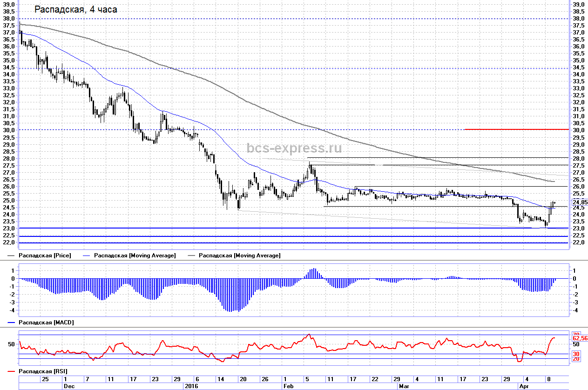Select the 'Распадская [Price]' legend entry
Viewport: 588px width, 390px height.
[x=45, y=256]
